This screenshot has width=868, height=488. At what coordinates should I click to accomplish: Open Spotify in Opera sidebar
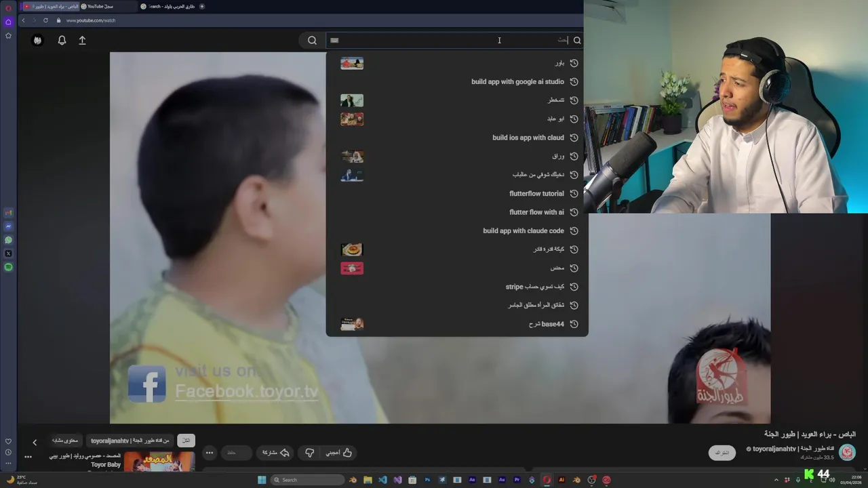click(x=8, y=267)
